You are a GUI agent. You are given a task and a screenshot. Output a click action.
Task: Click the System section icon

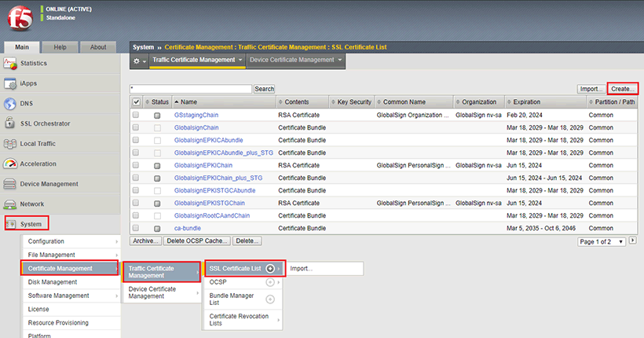click(11, 224)
